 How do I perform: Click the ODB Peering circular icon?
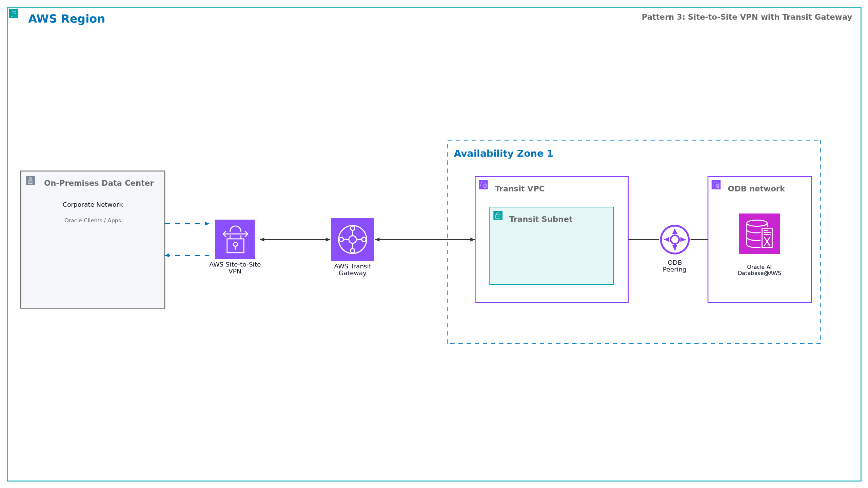pos(675,240)
